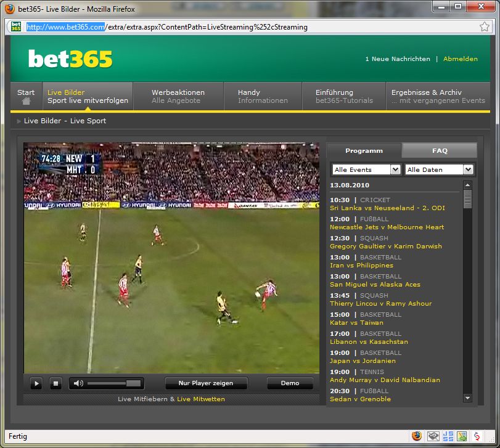Click the bet365 favicon in the address bar

click(16, 27)
